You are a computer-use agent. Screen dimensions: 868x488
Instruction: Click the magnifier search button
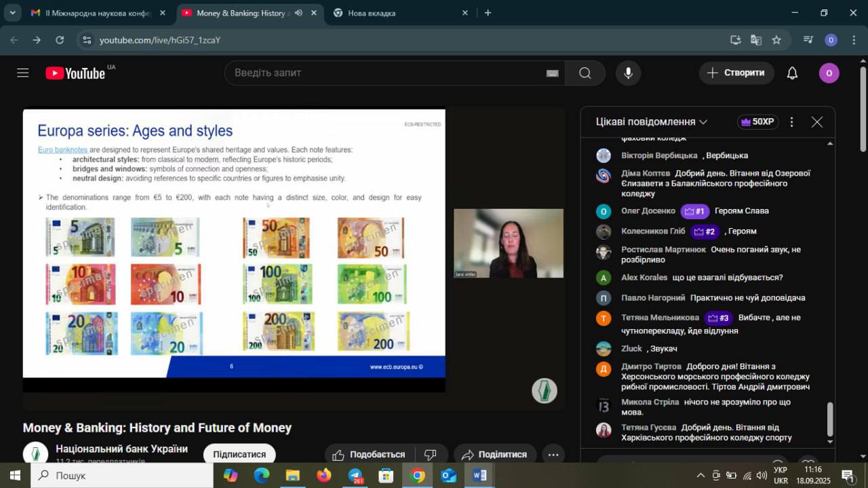point(585,73)
